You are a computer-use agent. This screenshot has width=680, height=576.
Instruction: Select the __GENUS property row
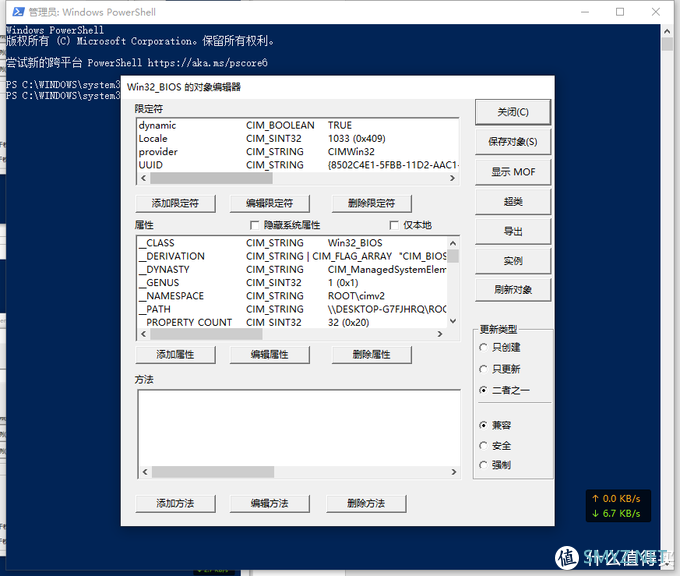tap(292, 283)
